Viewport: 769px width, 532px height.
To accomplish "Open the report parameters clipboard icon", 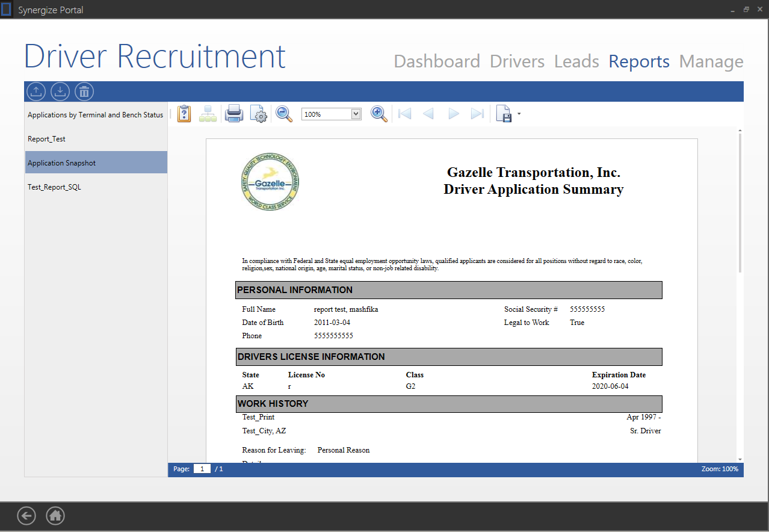I will (184, 114).
